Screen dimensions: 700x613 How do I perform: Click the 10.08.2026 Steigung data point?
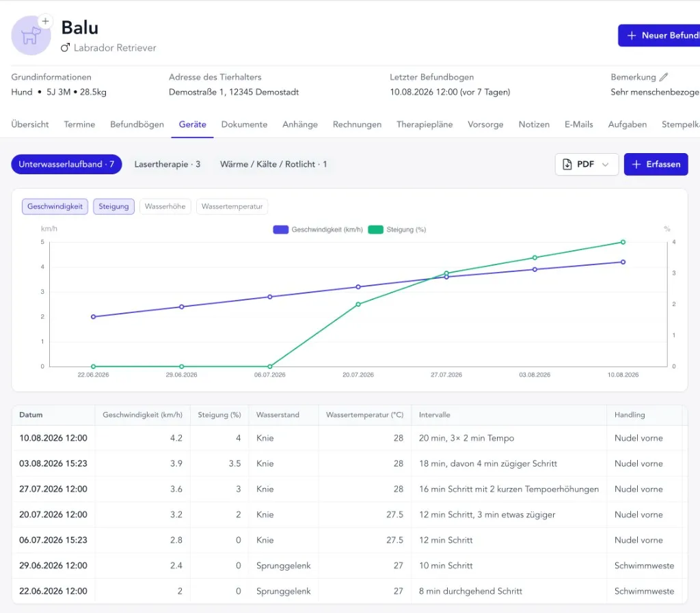pyautogui.click(x=623, y=242)
